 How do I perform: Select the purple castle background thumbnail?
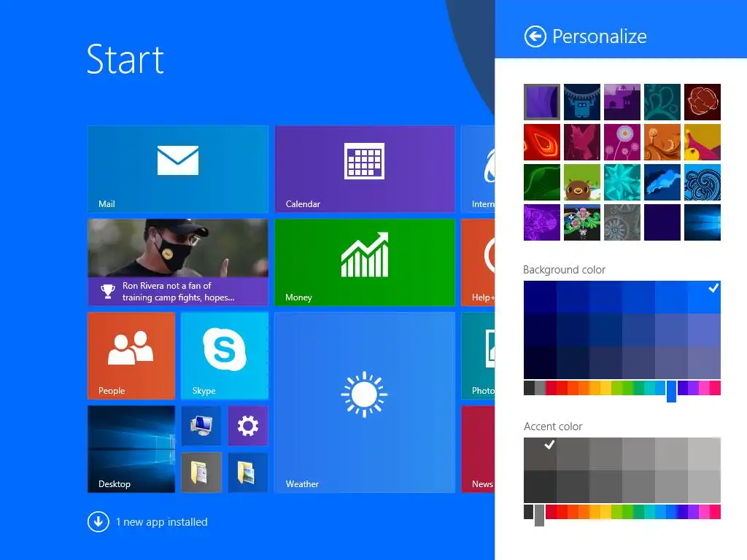[622, 102]
